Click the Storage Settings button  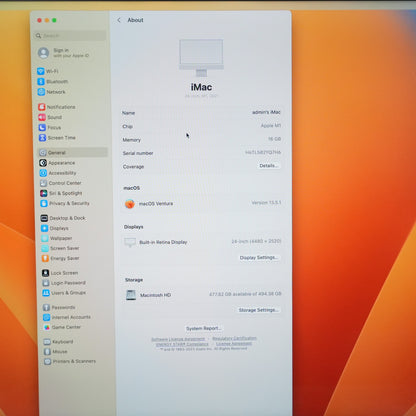259,310
